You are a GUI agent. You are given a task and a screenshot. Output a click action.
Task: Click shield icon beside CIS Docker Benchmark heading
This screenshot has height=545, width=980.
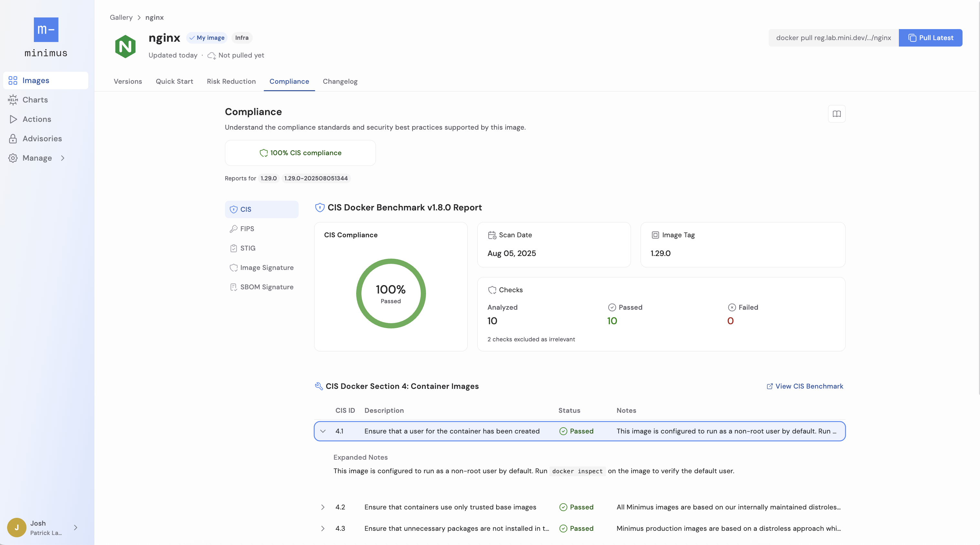320,208
